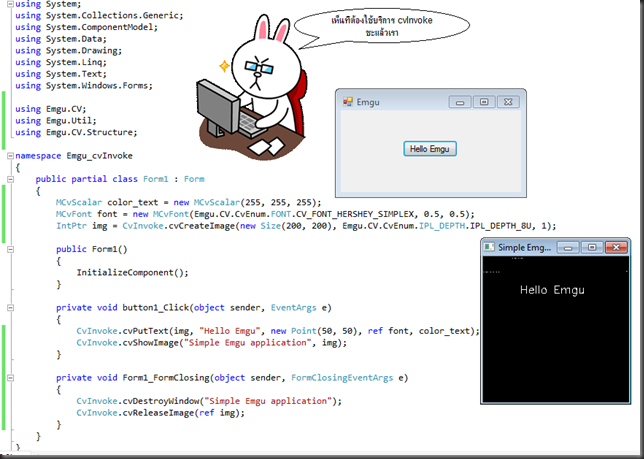Click 'using System.Windows.Forms;' code line
644x459 pixels.
coord(84,86)
